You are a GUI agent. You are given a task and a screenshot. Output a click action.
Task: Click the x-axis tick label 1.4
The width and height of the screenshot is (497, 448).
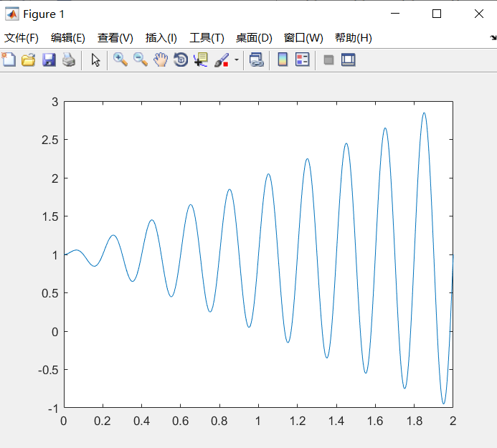point(336,421)
